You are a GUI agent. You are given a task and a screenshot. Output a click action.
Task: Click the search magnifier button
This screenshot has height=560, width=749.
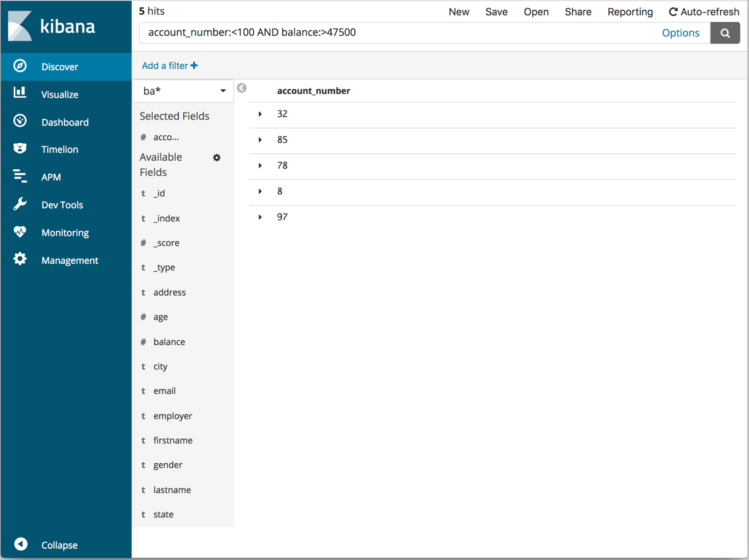[x=725, y=33]
